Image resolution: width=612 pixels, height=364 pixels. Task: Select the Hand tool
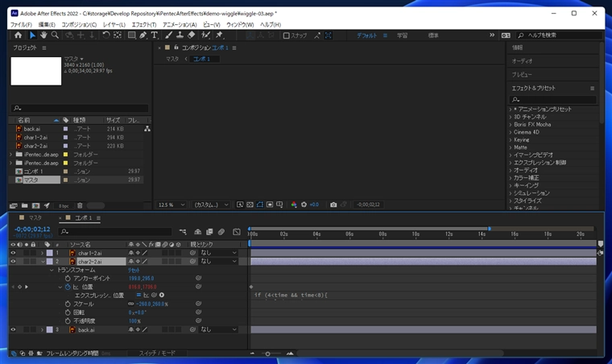[43, 35]
